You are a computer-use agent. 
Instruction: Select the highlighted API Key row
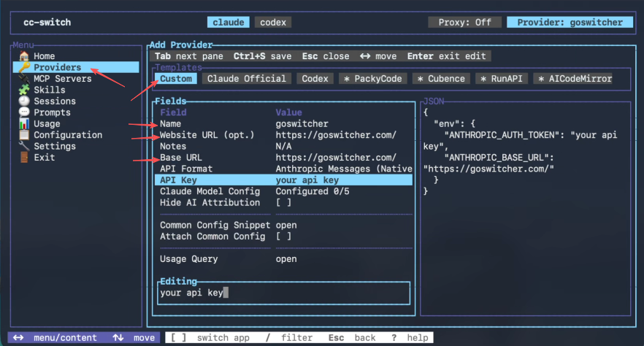coord(284,180)
